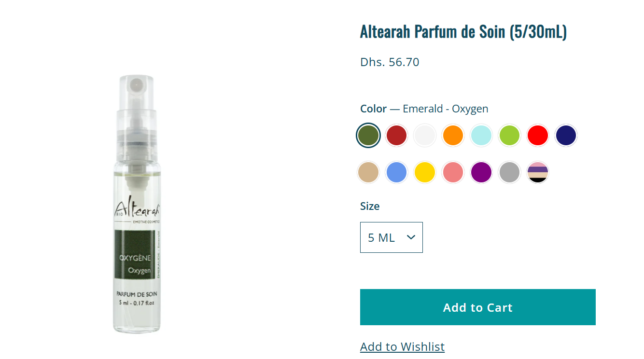Choose the purple color swatch

pos(481,172)
